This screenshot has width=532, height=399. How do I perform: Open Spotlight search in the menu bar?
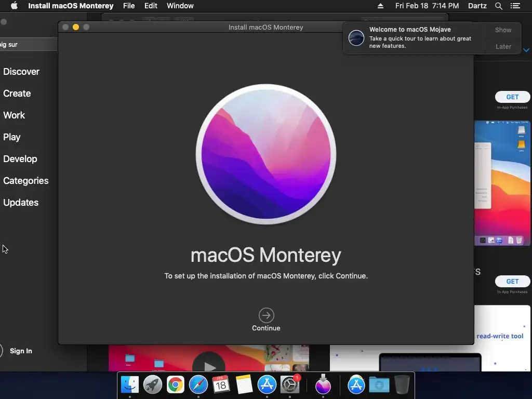[x=498, y=6]
